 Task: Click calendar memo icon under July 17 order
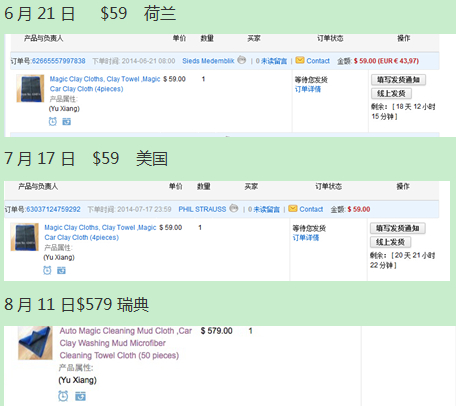coord(61,270)
